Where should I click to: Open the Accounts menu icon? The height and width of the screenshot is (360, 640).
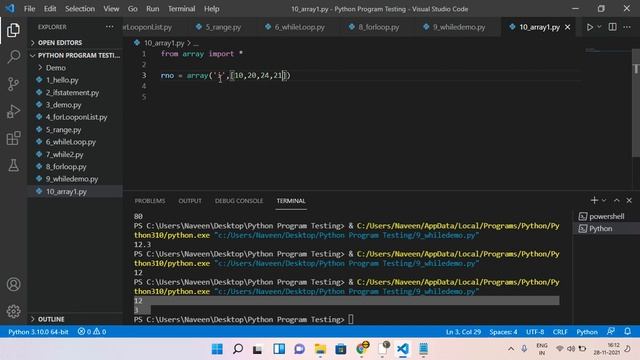point(13,284)
